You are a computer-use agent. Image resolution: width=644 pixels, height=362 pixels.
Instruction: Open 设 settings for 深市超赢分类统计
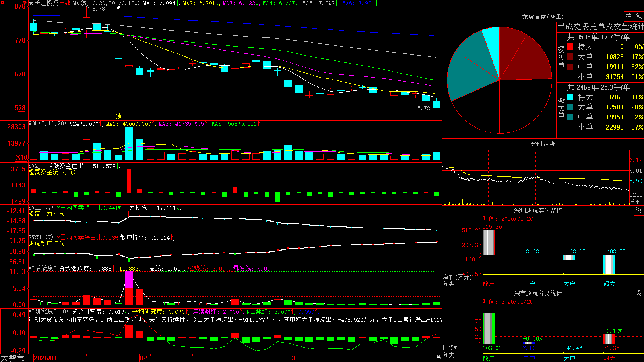click(x=639, y=293)
